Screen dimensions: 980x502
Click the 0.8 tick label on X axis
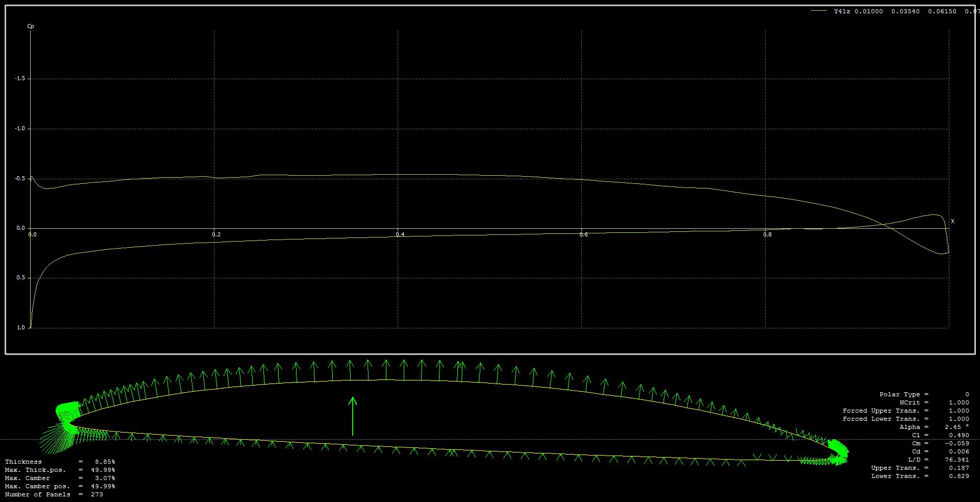767,235
